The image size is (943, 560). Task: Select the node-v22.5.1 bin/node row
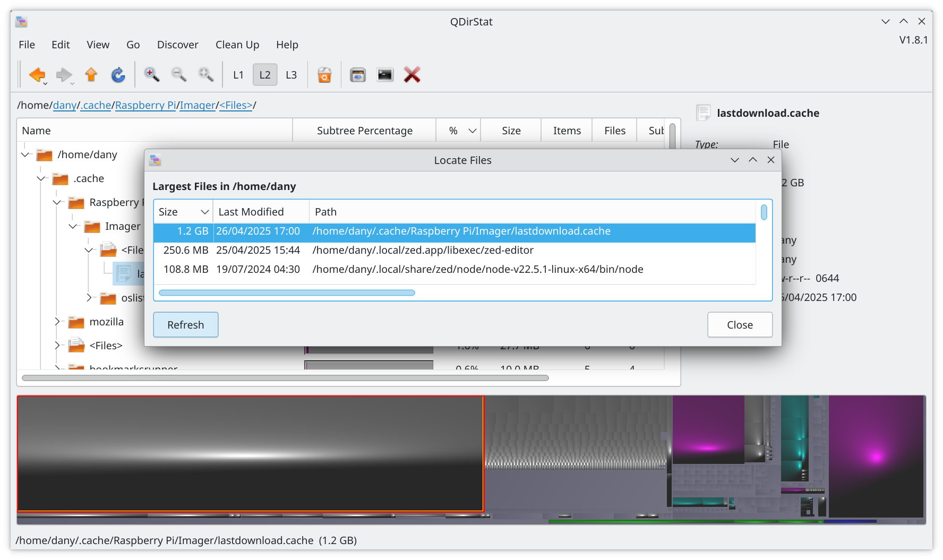coord(455,270)
